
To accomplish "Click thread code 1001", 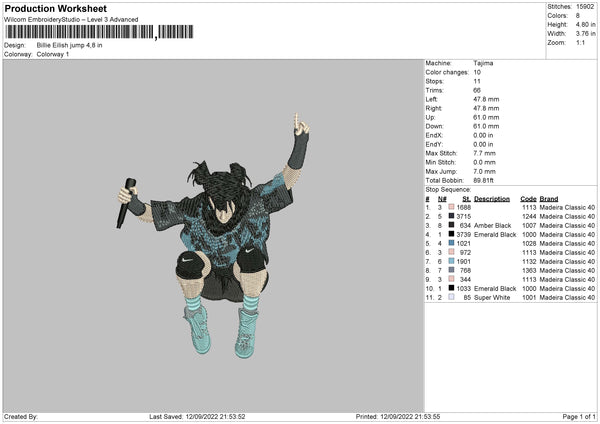I will [x=529, y=297].
